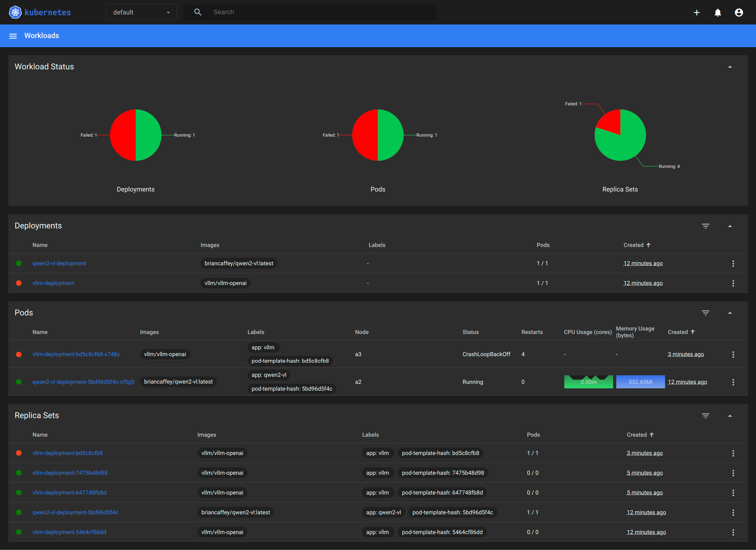Open actions menu for qwen2-vl-deployment-5bd96d5f4c-sf5g5 pod

733,382
